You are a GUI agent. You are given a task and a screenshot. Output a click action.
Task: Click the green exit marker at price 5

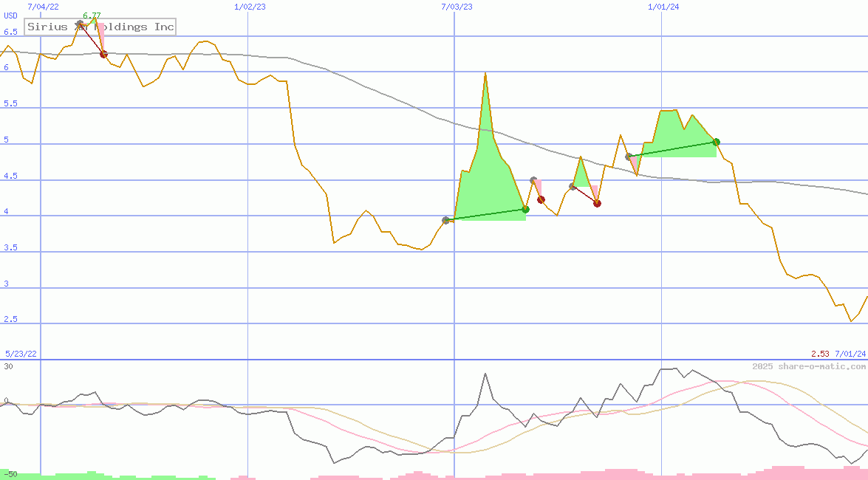click(717, 143)
